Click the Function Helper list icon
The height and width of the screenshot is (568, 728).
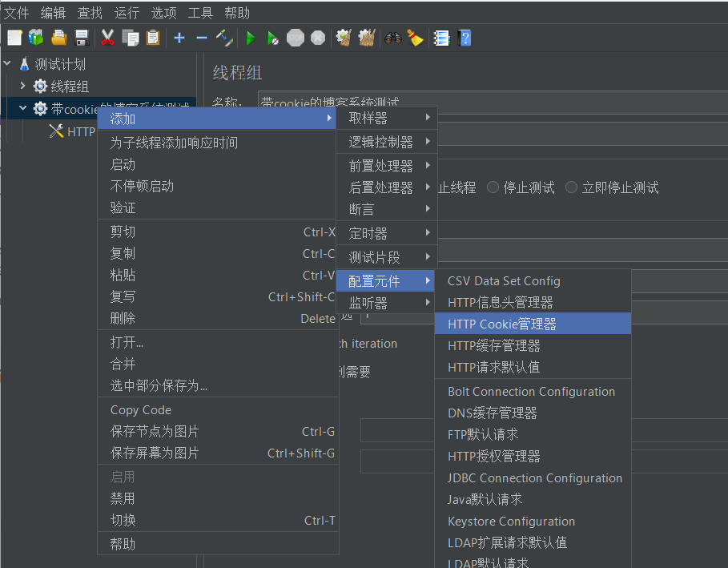(441, 38)
